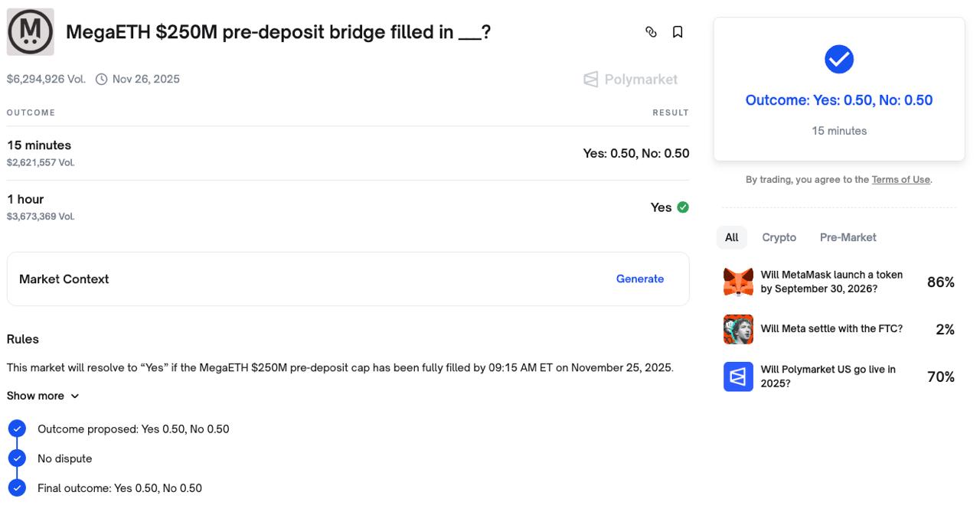
Task: Click the Polymarket US market icon
Action: tap(738, 376)
